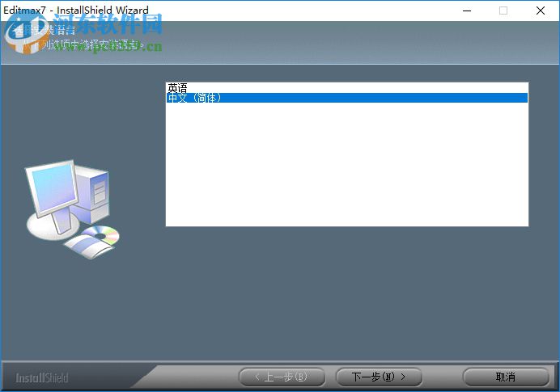Close the Editmax7 installer window

[x=541, y=11]
